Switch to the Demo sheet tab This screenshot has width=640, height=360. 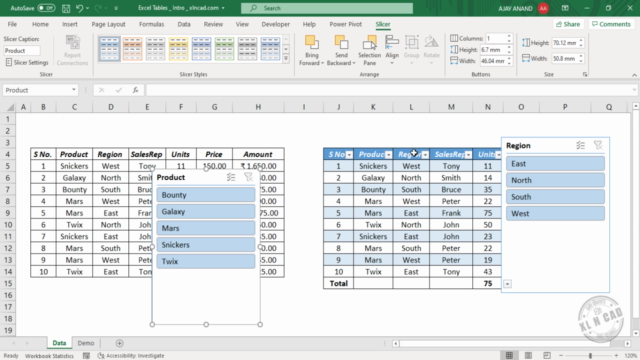86,343
